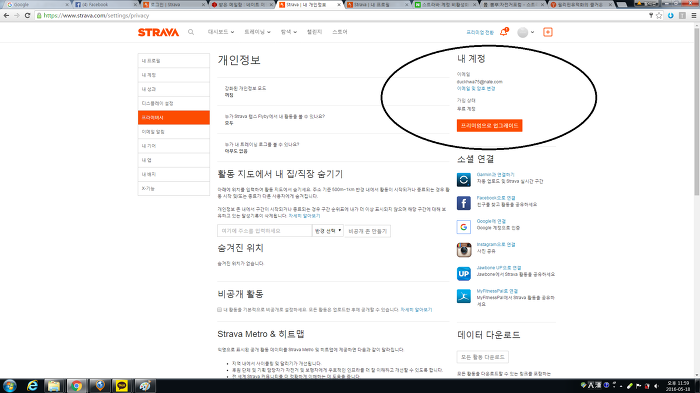700x393 pixels.
Task: Expand the 탐색 dropdown menu
Action: tap(288, 32)
